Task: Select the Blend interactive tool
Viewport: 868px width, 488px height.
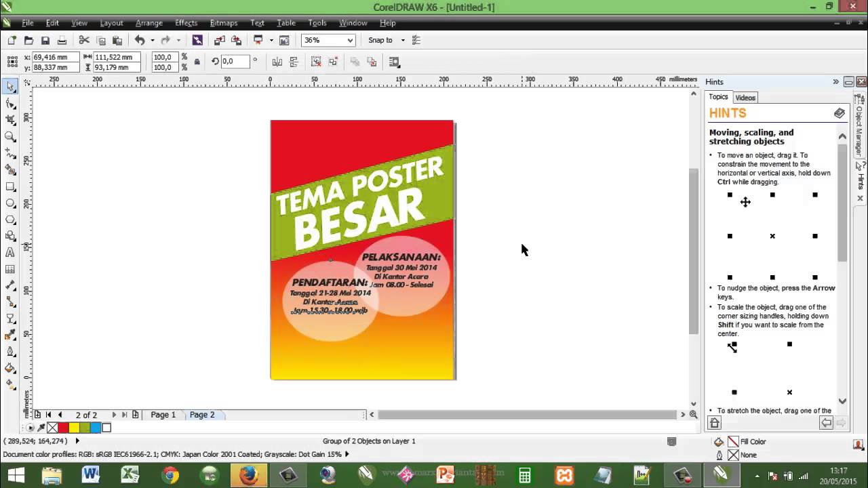Action: click(10, 319)
